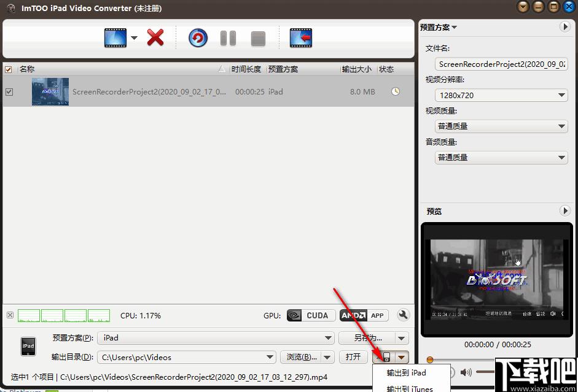This screenshot has width=578, height=392.
Task: Open the ScreenRecorderProject2 video thumbnail
Action: (x=50, y=91)
